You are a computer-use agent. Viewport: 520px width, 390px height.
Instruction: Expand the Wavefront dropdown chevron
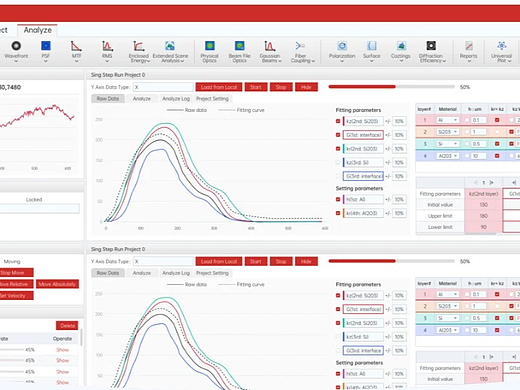16,61
